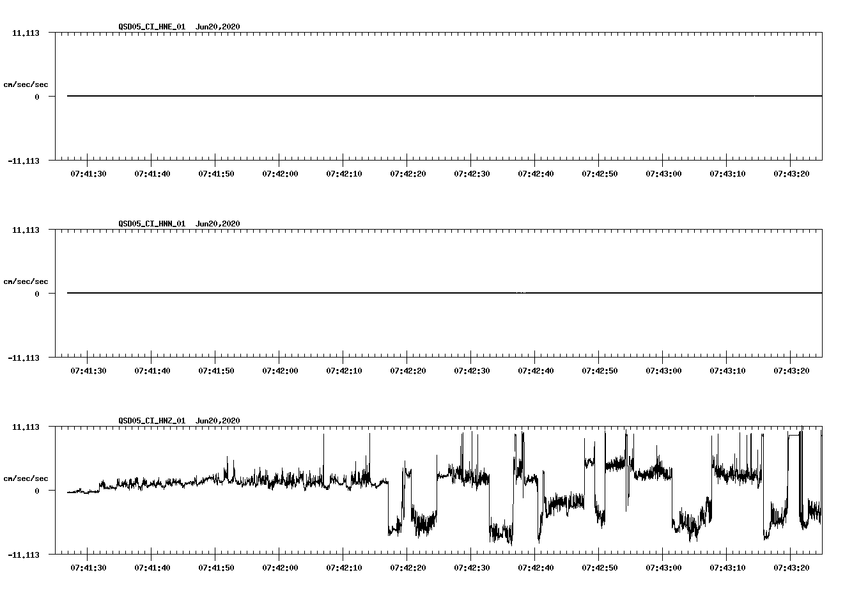Click the cm/sec/sec unit label on HNN plot
Screen dimensions: 868x591
[26, 281]
